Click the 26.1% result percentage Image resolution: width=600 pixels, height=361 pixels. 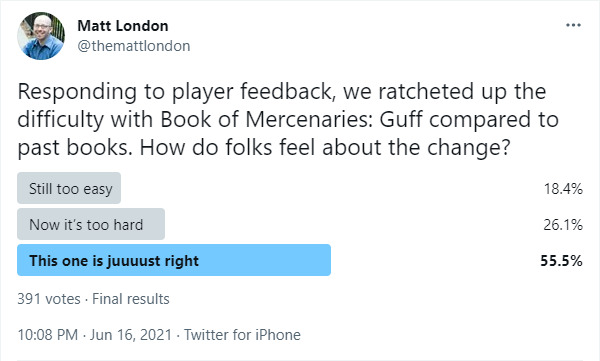tap(563, 225)
